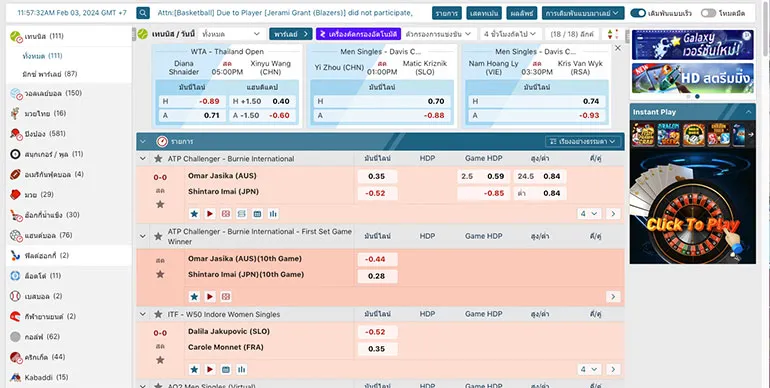Open the baseball icon (2)
The width and height of the screenshot is (770, 388).
coord(16,296)
